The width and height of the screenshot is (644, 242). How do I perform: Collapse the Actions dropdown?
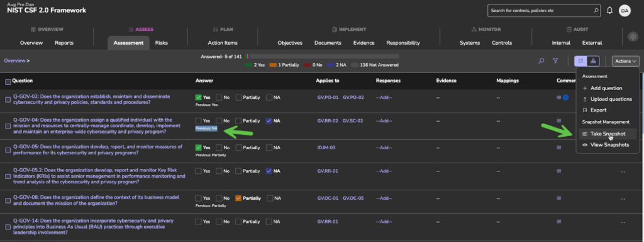[x=626, y=61]
